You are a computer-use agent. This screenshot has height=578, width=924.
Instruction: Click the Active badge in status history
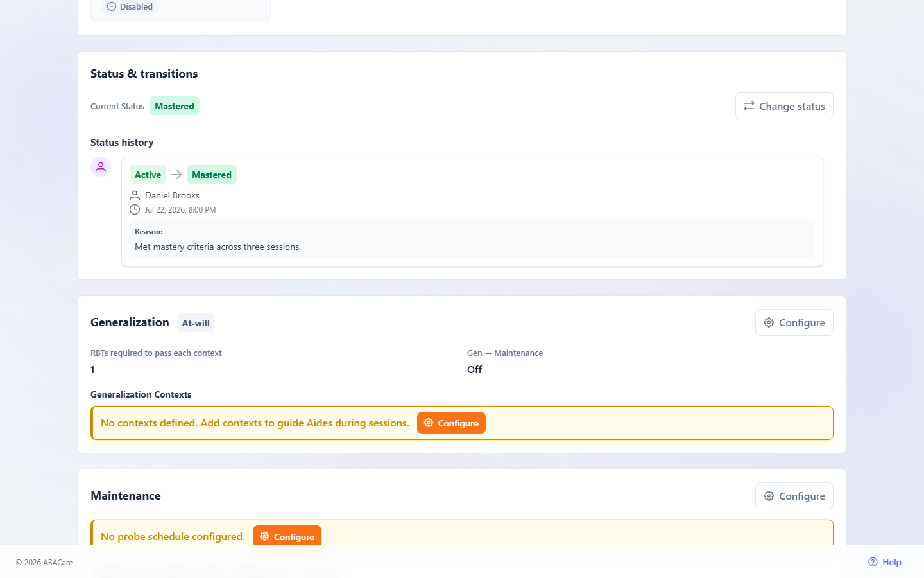(148, 175)
